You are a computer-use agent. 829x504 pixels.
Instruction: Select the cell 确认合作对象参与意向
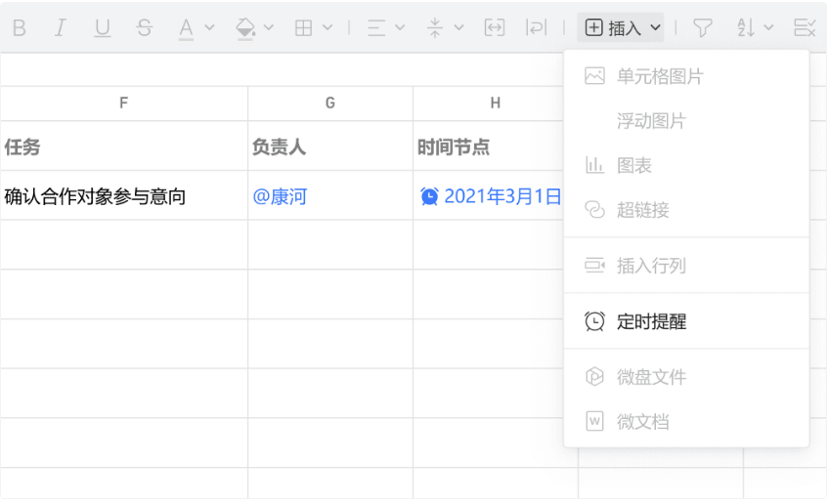coord(95,196)
